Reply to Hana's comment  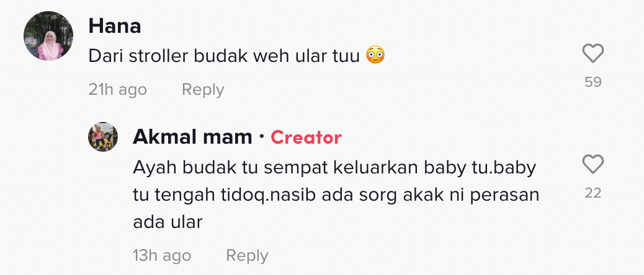tap(202, 90)
